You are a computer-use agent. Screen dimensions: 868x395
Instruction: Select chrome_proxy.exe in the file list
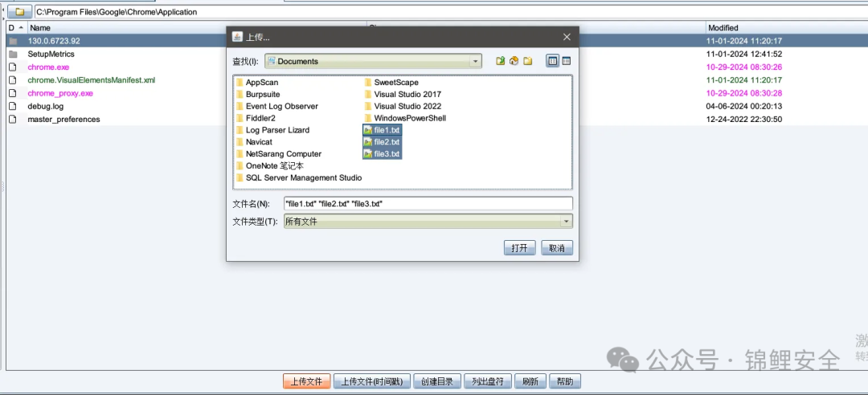[x=60, y=93]
